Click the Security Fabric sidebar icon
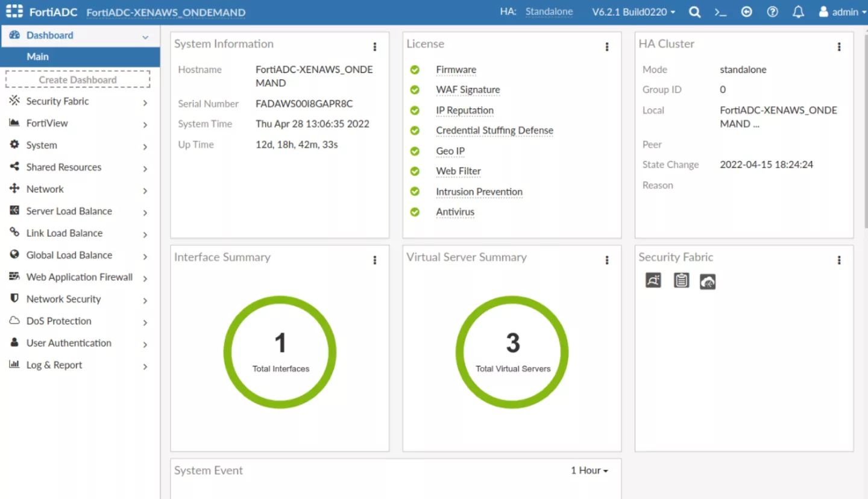This screenshot has width=868, height=499. [x=14, y=101]
